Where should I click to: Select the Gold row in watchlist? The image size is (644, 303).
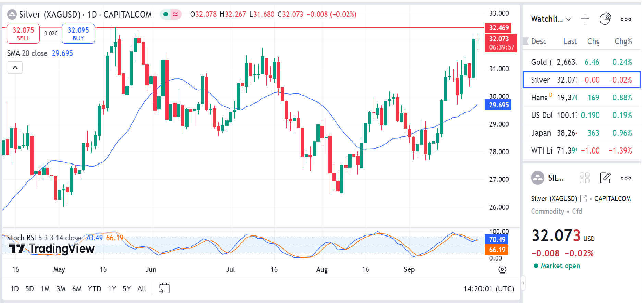tap(581, 62)
